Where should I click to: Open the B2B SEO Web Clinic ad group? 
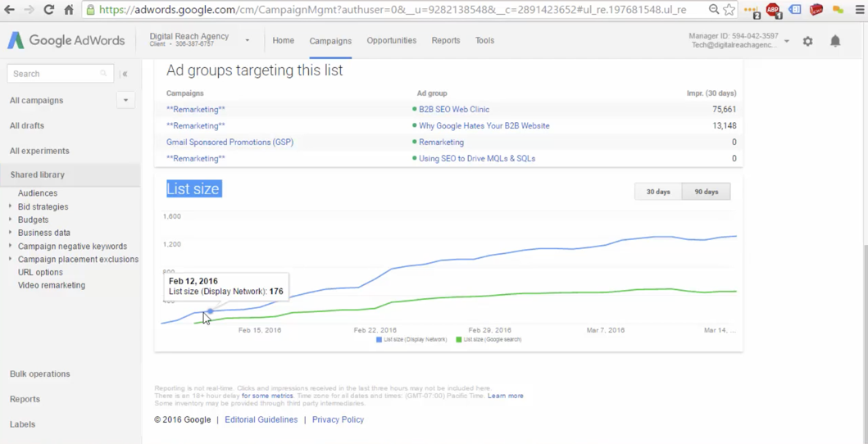click(x=454, y=110)
